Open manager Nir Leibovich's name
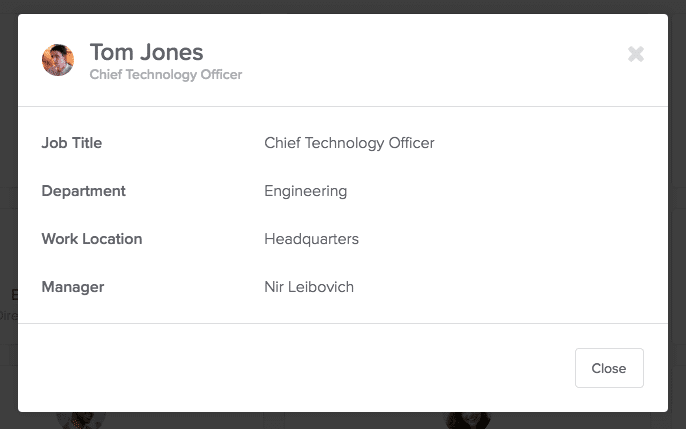Viewport: 686px width, 429px height. (x=309, y=287)
